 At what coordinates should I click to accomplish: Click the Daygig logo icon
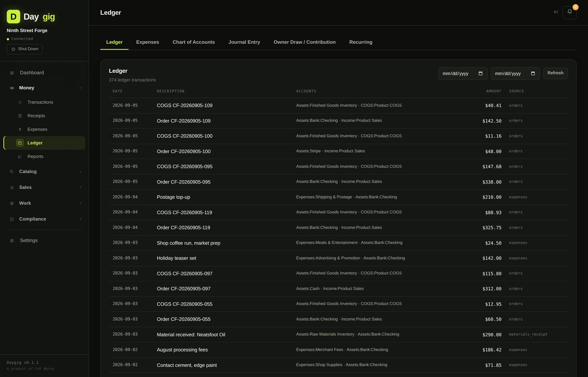click(x=13, y=16)
